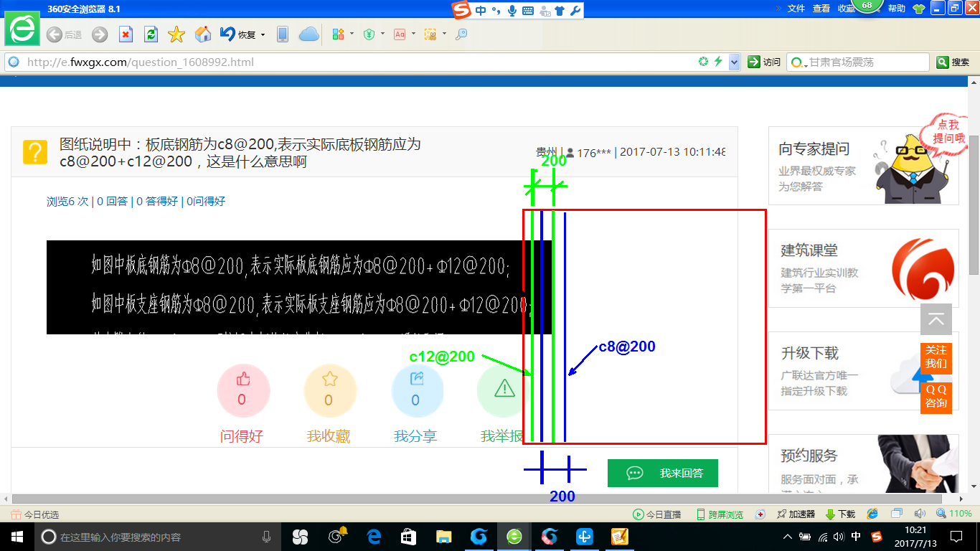The height and width of the screenshot is (551, 980).
Task: Click the 访问 go button
Action: pyautogui.click(x=763, y=62)
